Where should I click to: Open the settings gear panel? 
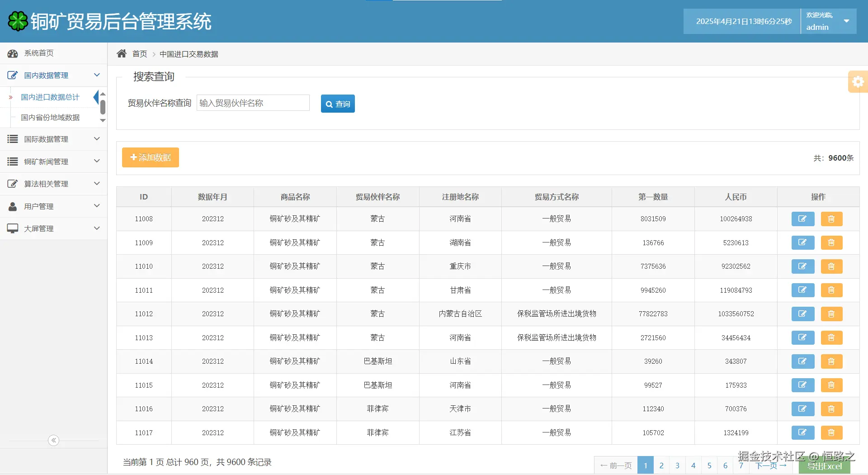(x=858, y=82)
